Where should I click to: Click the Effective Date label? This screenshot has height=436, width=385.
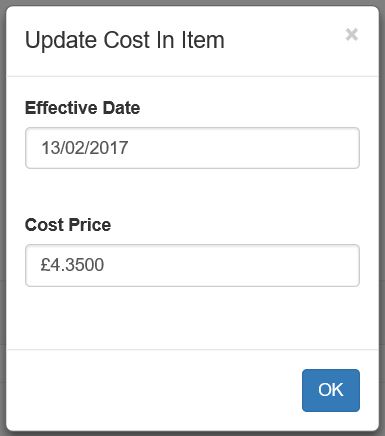click(82, 108)
